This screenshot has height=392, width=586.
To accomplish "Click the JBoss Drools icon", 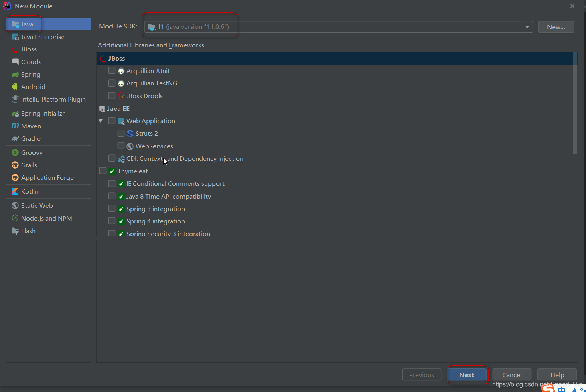I will pyautogui.click(x=121, y=96).
